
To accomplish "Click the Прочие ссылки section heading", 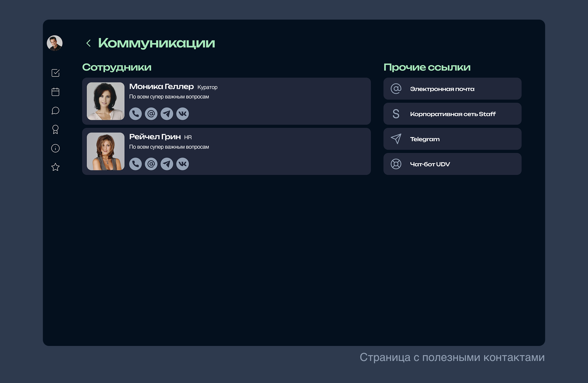I will tap(427, 67).
